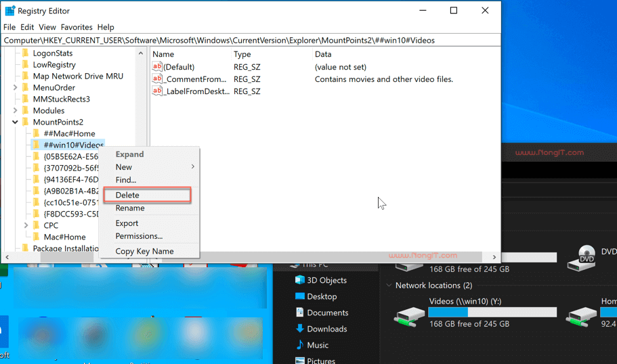Viewport: 617px width, 364px height.
Task: Select the Package Installation key
Action: pyautogui.click(x=65, y=248)
